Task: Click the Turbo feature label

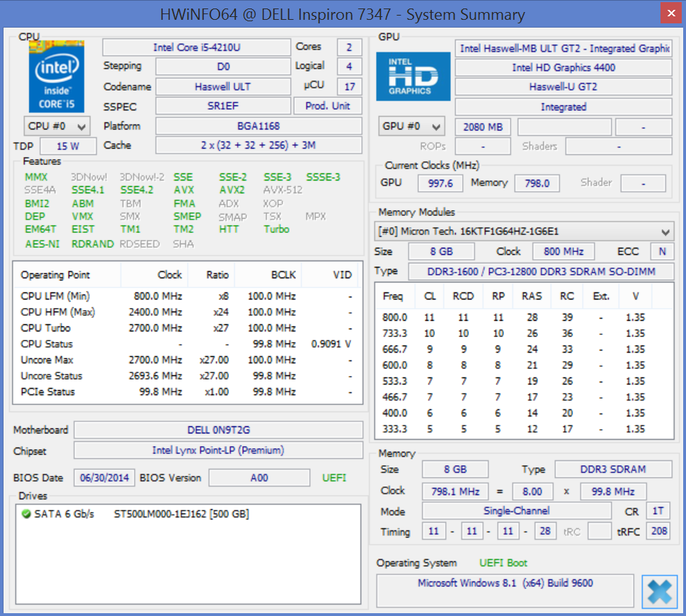Action: [277, 229]
